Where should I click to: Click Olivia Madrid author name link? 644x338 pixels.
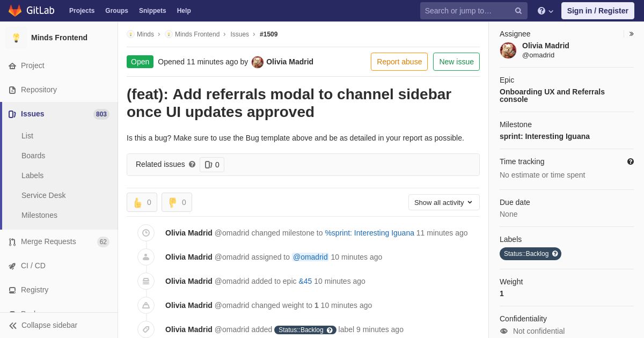click(x=290, y=62)
